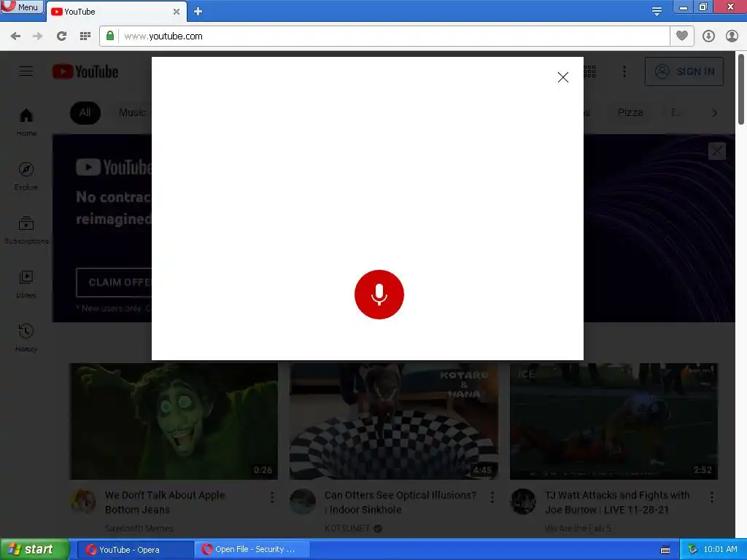Click the Sawtooth Memes channel name
This screenshot has width=747, height=560.
139,528
